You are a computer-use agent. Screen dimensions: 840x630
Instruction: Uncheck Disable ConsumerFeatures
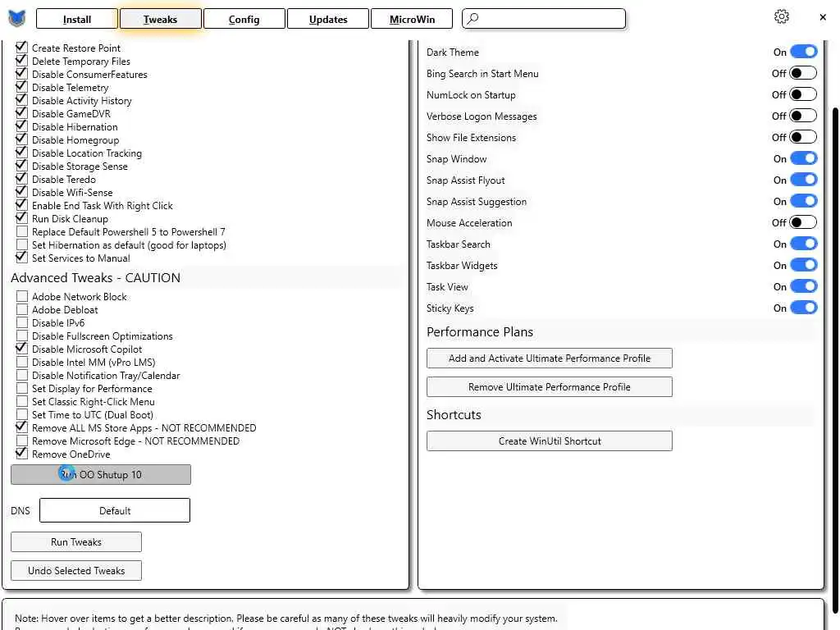coord(21,73)
